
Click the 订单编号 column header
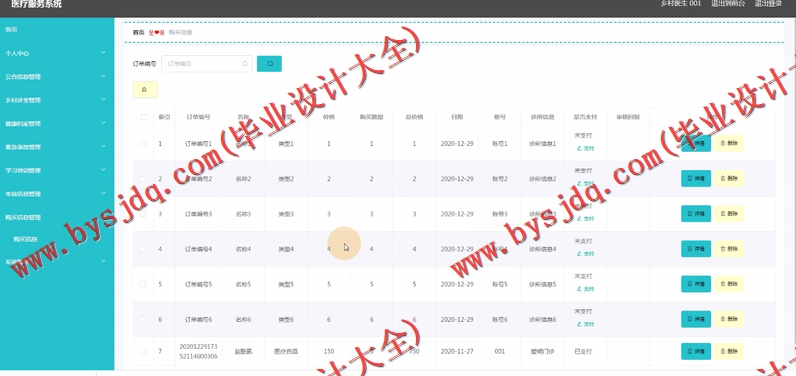tap(198, 117)
